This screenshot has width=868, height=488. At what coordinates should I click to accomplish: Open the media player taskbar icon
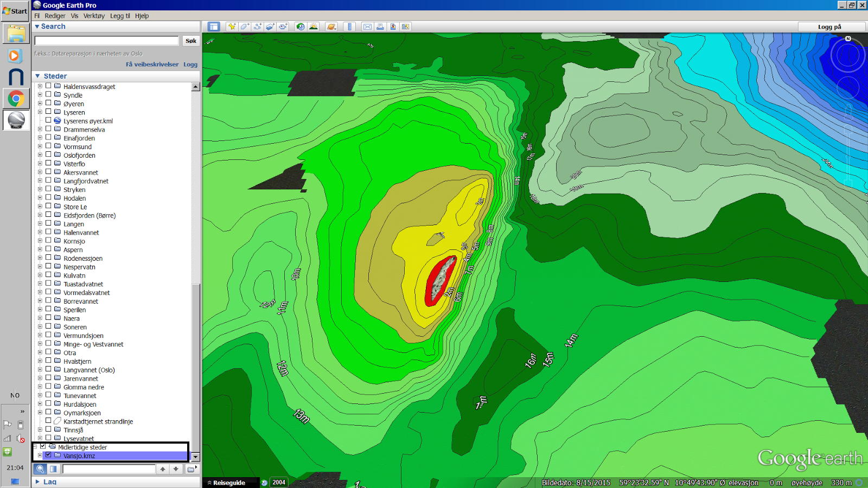[15, 55]
